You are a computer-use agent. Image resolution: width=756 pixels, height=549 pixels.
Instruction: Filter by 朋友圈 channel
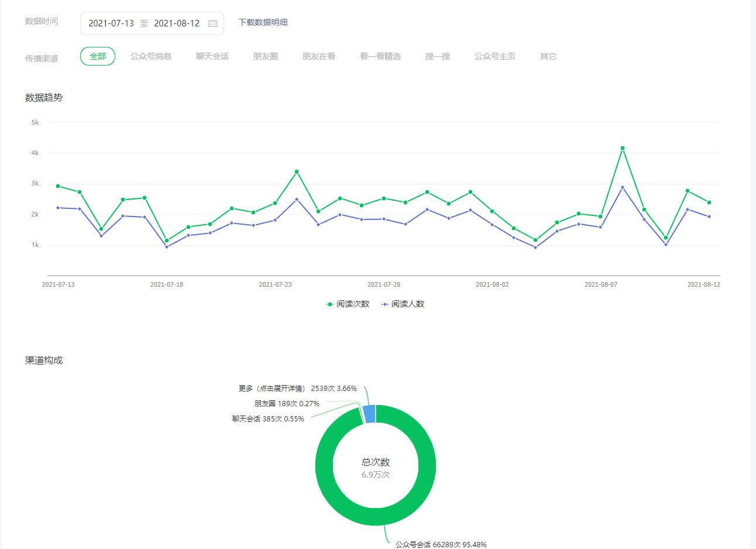pos(266,56)
